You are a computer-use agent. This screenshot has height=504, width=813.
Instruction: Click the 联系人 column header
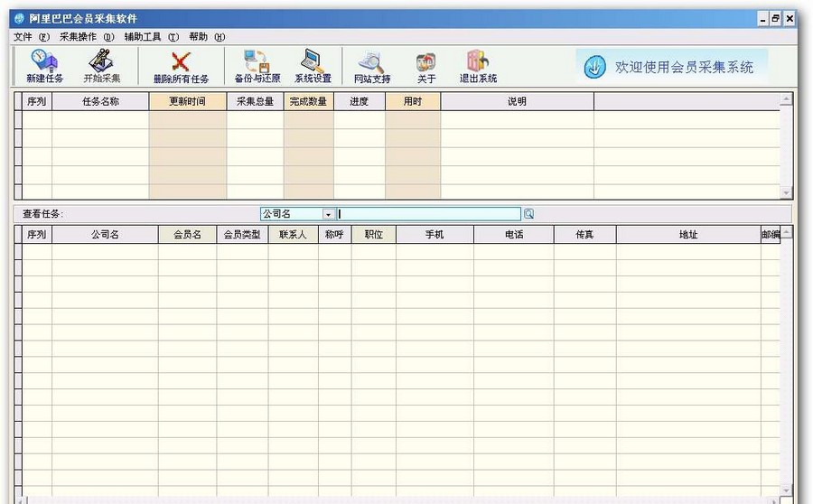click(x=293, y=234)
